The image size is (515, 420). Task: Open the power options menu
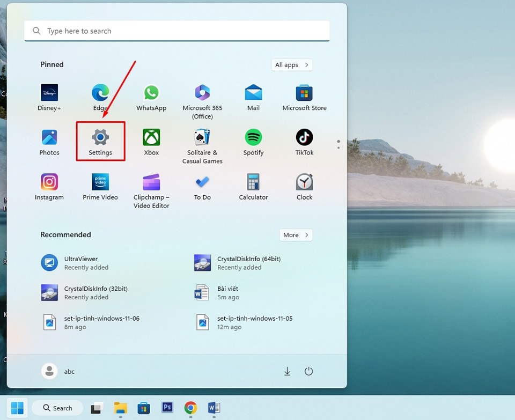click(308, 371)
